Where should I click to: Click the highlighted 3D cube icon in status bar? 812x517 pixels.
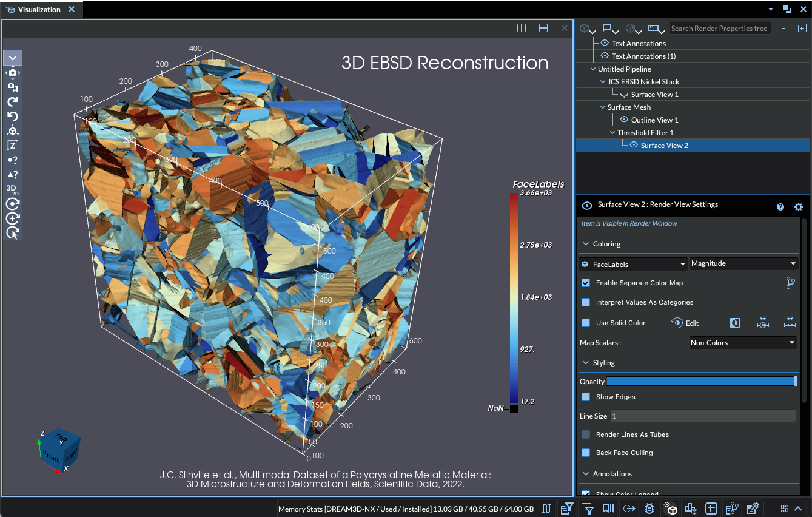[671, 508]
